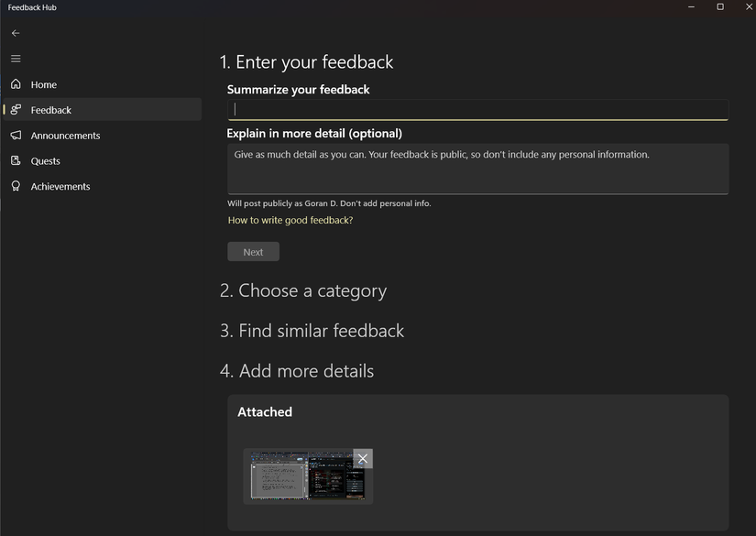Click the back arrow at top left
Viewport: 756px width, 536px height.
pyautogui.click(x=15, y=32)
